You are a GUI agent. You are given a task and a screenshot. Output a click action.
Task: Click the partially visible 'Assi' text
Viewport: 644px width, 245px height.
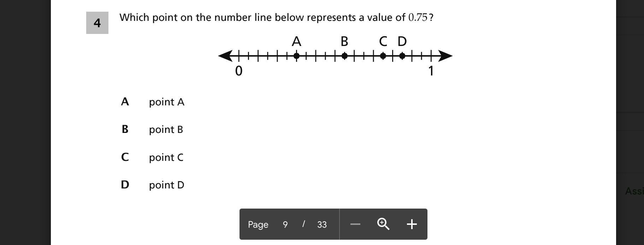click(634, 191)
